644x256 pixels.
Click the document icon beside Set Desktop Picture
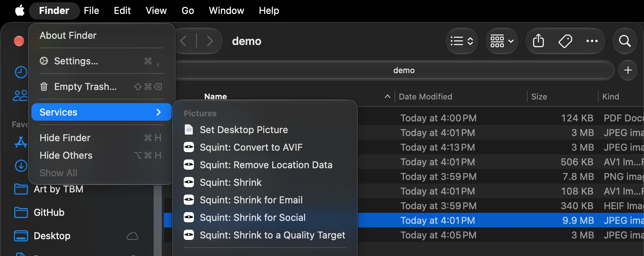pos(189,129)
